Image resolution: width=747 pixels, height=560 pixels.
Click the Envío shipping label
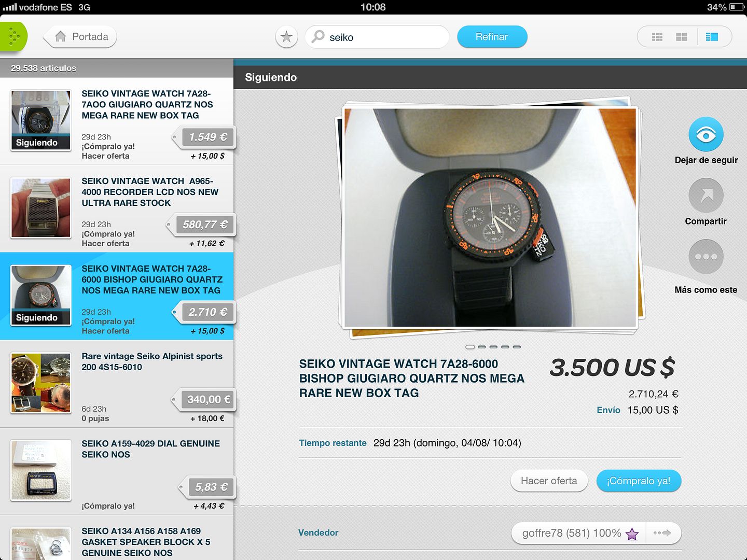click(x=608, y=410)
